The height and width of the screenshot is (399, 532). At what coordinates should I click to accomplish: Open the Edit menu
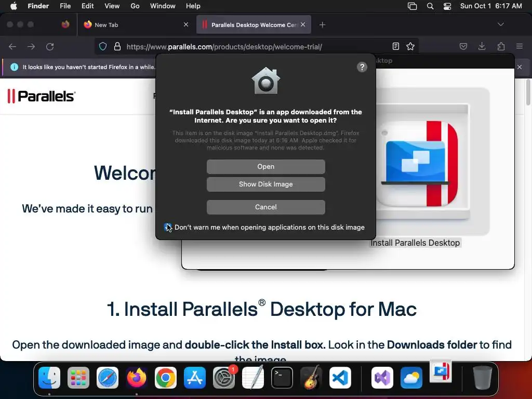(87, 6)
